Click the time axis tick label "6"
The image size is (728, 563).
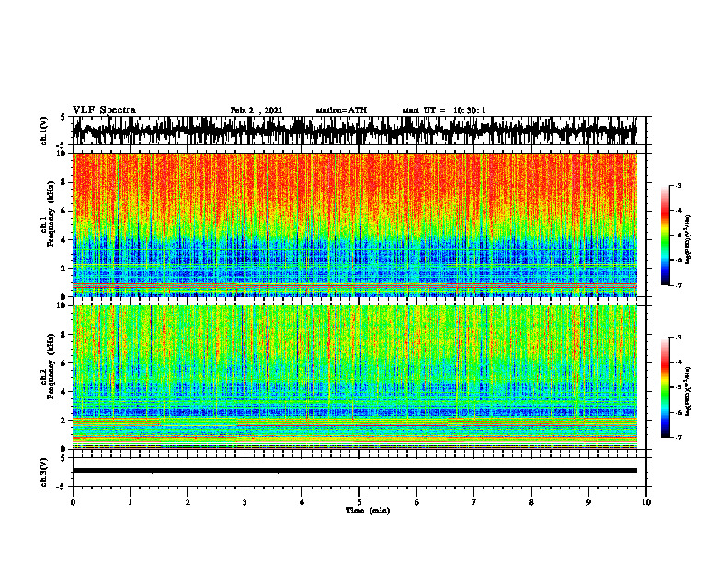click(x=417, y=502)
